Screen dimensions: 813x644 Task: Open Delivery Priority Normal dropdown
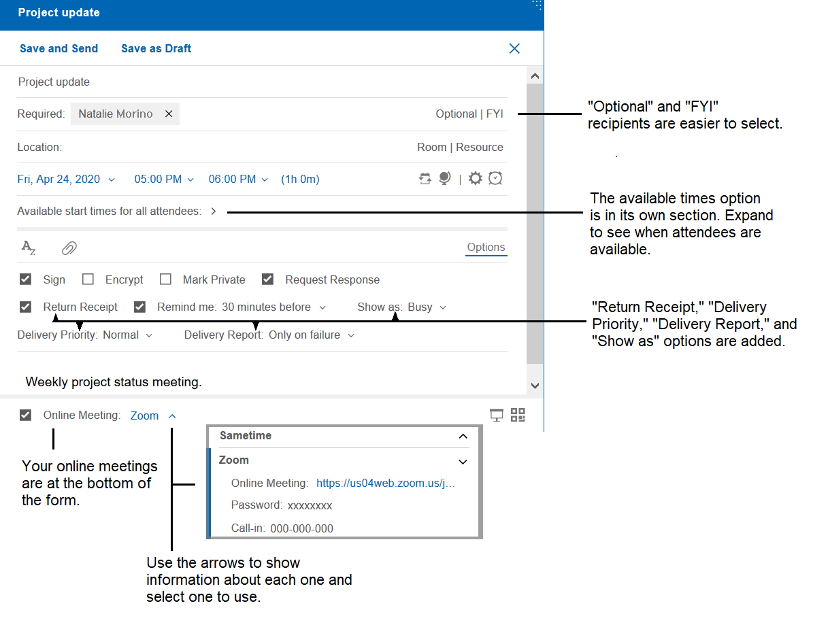(x=127, y=335)
